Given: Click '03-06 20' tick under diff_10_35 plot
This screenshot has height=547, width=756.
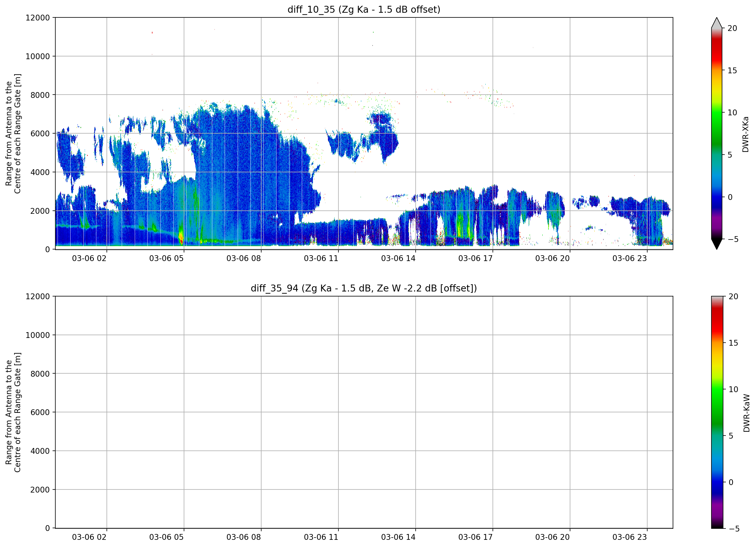Looking at the screenshot, I should (553, 258).
